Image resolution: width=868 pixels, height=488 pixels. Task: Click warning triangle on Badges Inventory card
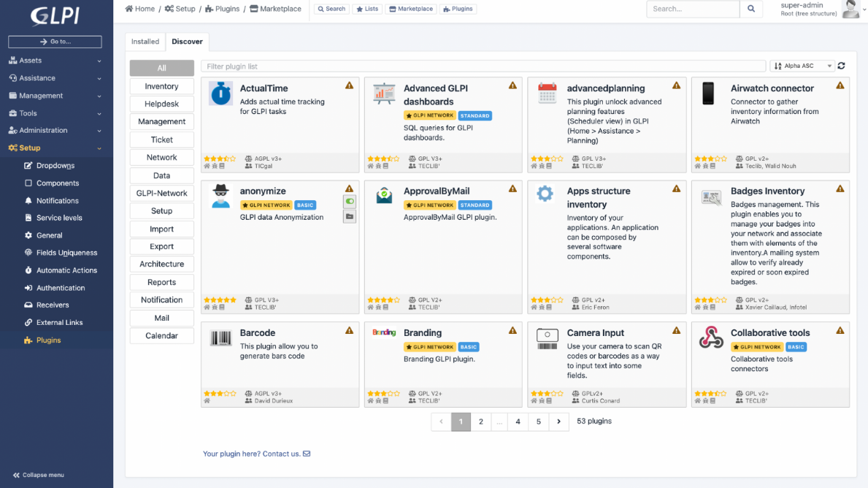[840, 188]
